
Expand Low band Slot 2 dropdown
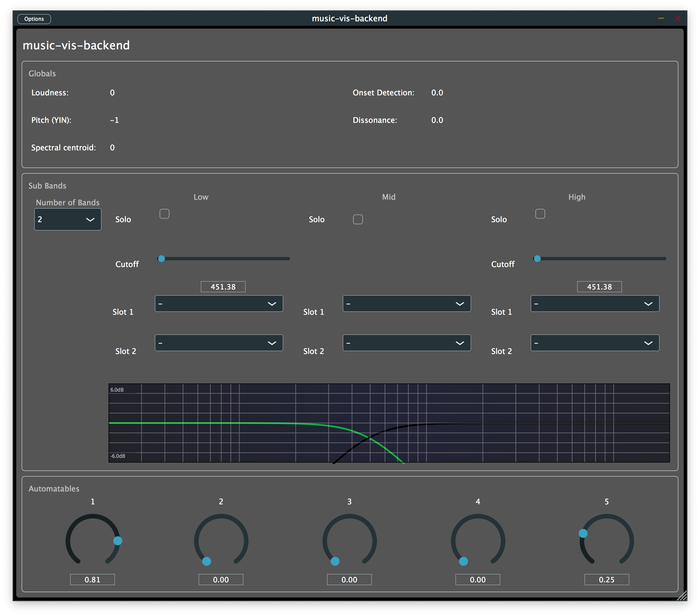click(219, 343)
